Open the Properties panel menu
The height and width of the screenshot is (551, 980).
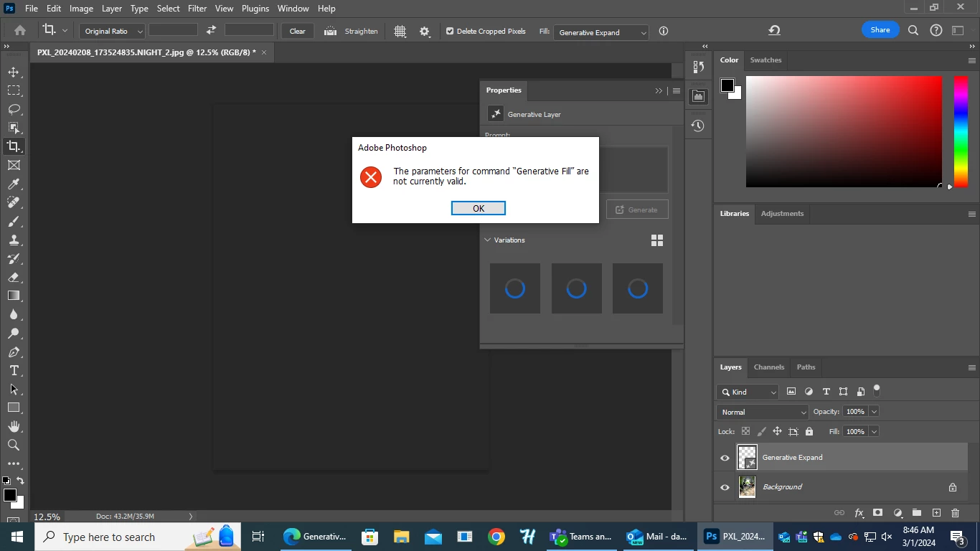tap(677, 90)
